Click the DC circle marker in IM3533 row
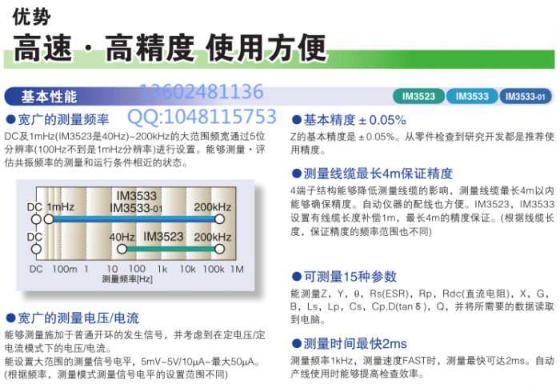The height and width of the screenshot is (392, 560). [x=36, y=219]
